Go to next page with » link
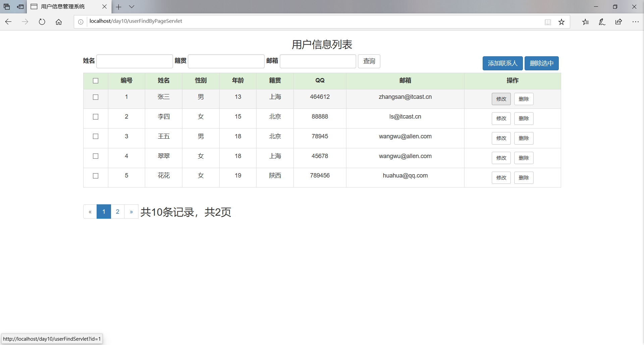The height and width of the screenshot is (345, 644). [131, 212]
